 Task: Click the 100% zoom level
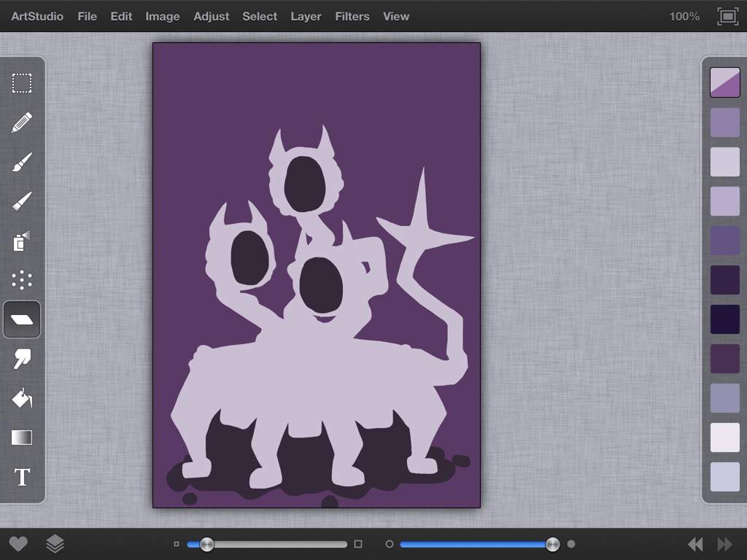684,16
